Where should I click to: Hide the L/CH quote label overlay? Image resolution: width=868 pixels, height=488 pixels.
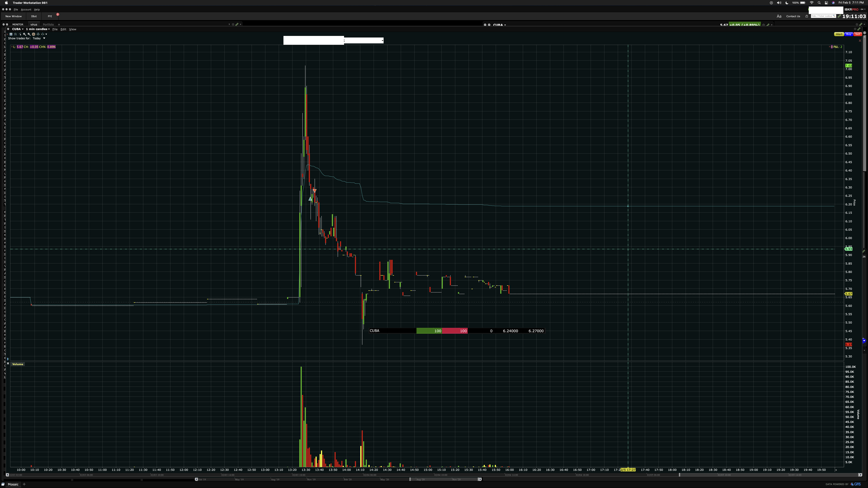click(12, 47)
